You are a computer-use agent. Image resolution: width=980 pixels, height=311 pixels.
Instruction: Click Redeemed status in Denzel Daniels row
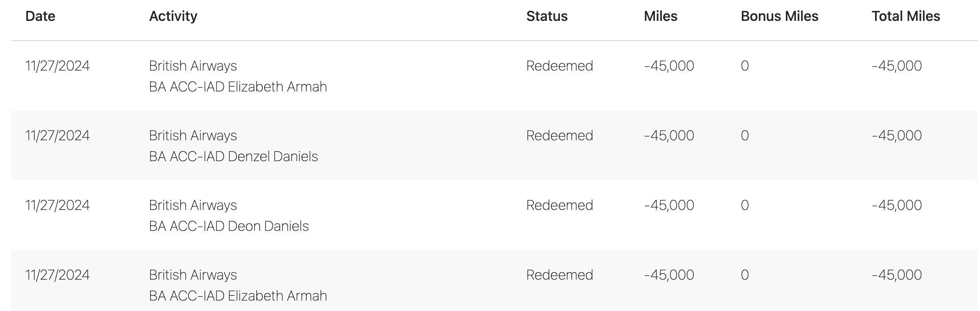click(x=560, y=135)
